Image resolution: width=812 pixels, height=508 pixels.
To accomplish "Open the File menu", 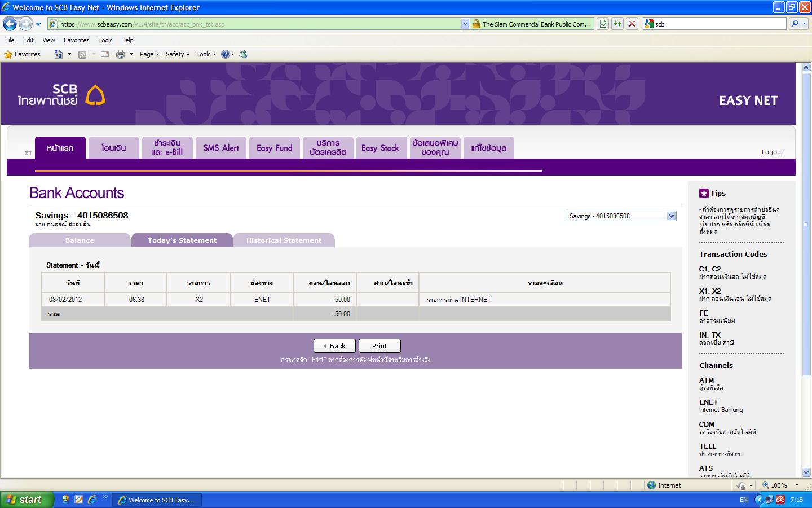I will pyautogui.click(x=10, y=40).
